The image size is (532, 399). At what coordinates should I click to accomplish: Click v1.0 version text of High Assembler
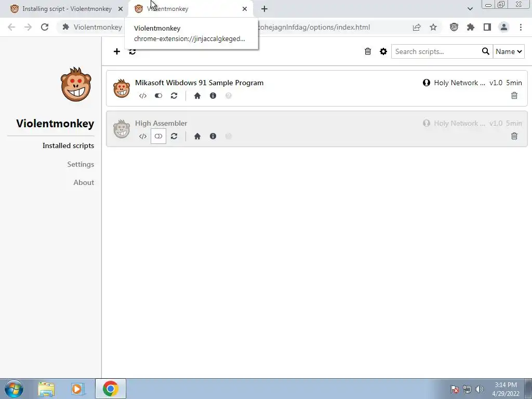click(496, 123)
